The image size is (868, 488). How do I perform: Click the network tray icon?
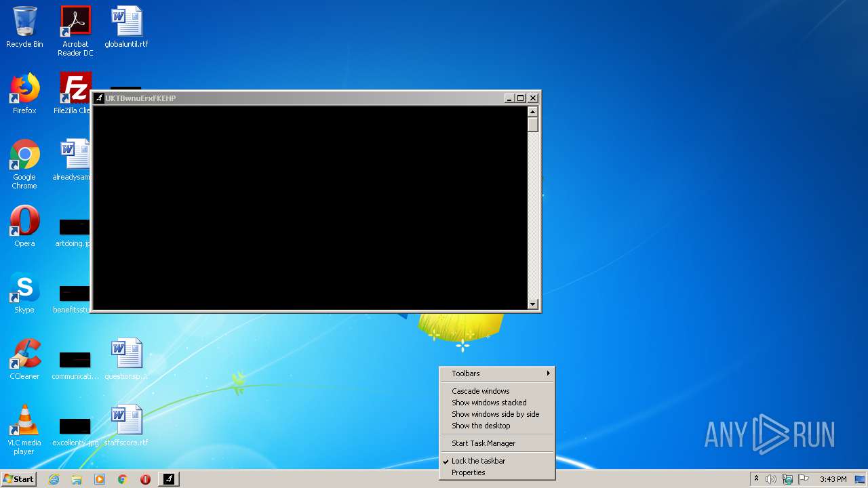(787, 479)
